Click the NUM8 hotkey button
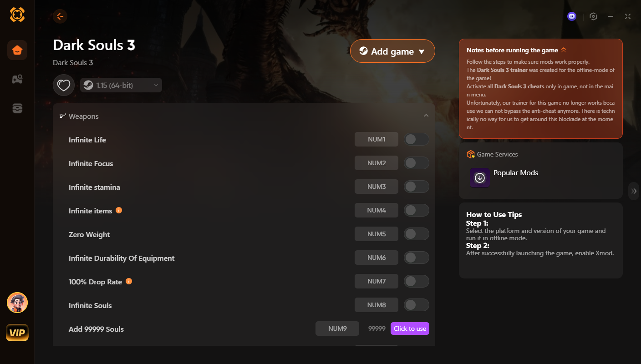 [376, 305]
